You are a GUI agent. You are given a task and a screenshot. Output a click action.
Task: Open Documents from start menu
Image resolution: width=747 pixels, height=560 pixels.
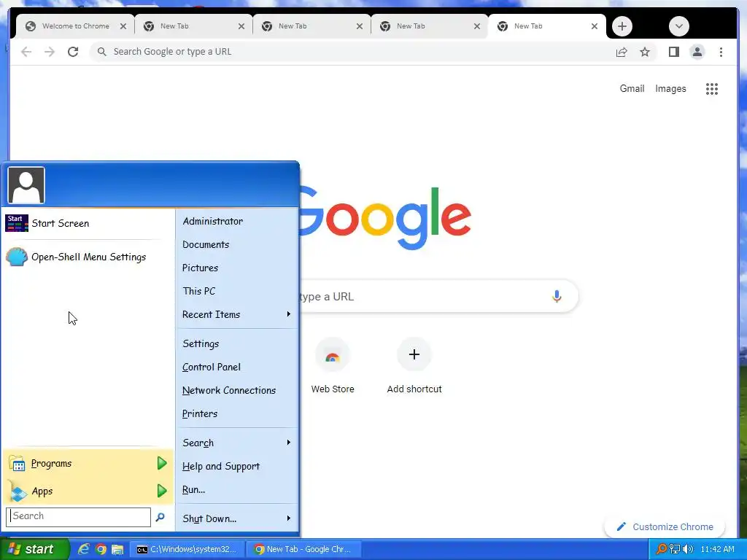coord(237,245)
